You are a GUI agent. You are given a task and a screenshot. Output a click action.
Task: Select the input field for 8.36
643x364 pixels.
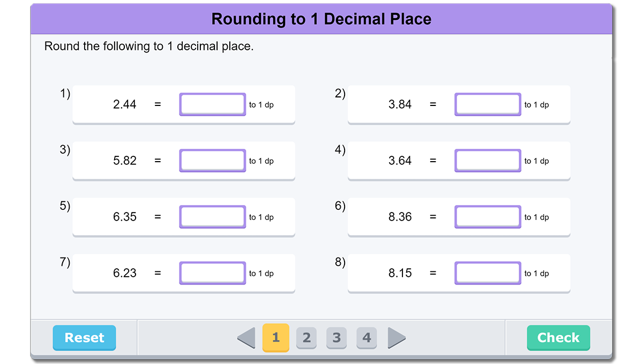(x=488, y=217)
